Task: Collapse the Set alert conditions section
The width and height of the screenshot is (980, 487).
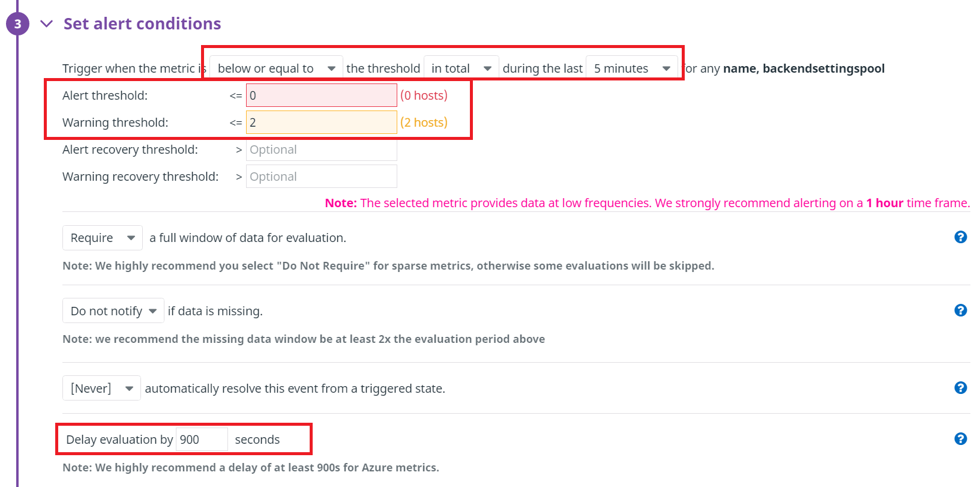Action: point(46,24)
